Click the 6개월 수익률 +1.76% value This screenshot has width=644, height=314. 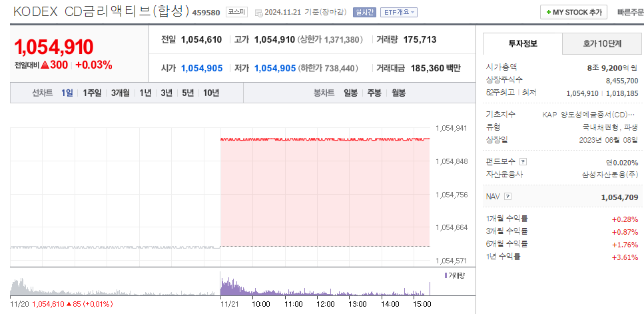pyautogui.click(x=626, y=245)
